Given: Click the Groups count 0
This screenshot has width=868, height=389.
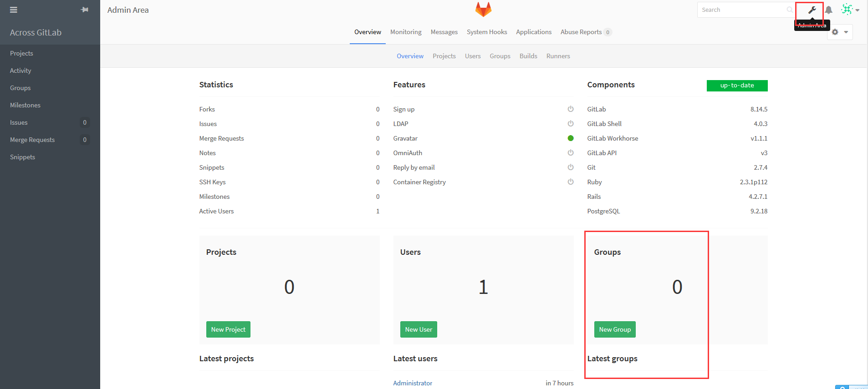Looking at the screenshot, I should [x=677, y=287].
